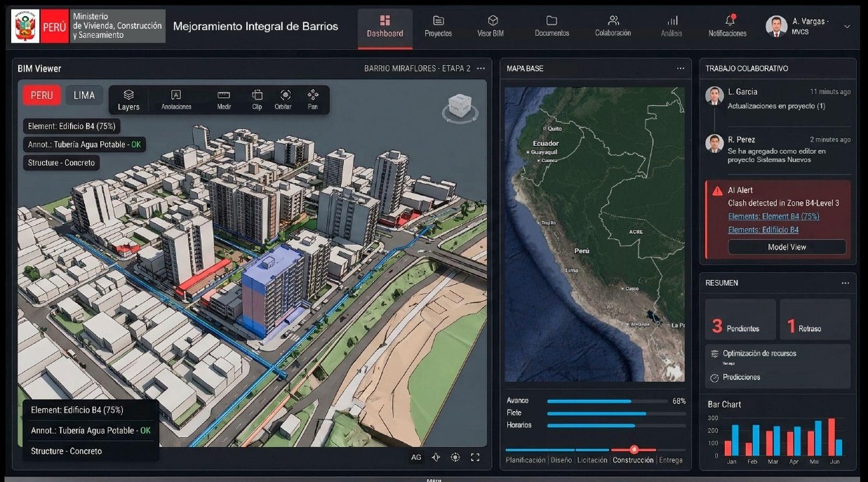Click Quito label on the base map

click(554, 128)
